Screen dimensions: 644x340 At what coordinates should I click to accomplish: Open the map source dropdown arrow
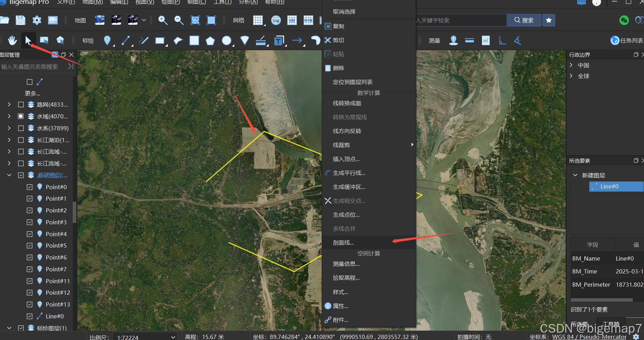click(144, 20)
